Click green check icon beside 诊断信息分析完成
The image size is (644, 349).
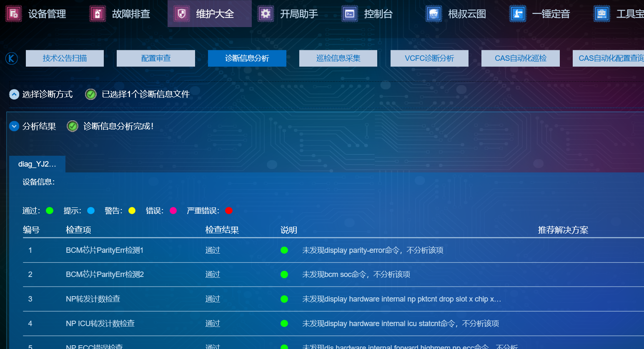[73, 126]
